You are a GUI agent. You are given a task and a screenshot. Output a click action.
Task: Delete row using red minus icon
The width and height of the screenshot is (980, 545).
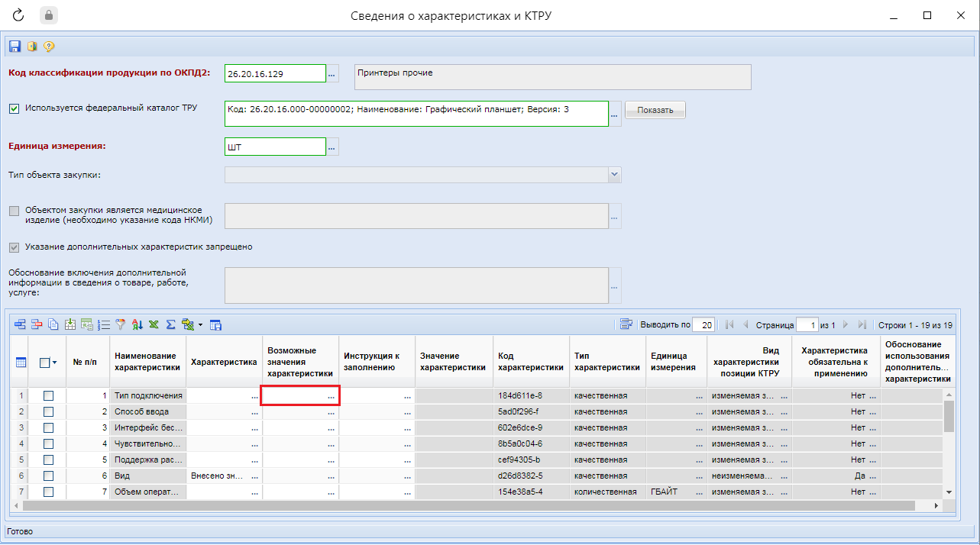click(37, 324)
